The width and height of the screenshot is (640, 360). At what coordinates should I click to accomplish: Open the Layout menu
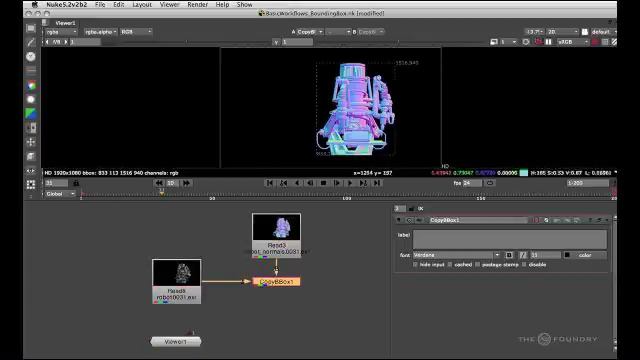coord(142,4)
